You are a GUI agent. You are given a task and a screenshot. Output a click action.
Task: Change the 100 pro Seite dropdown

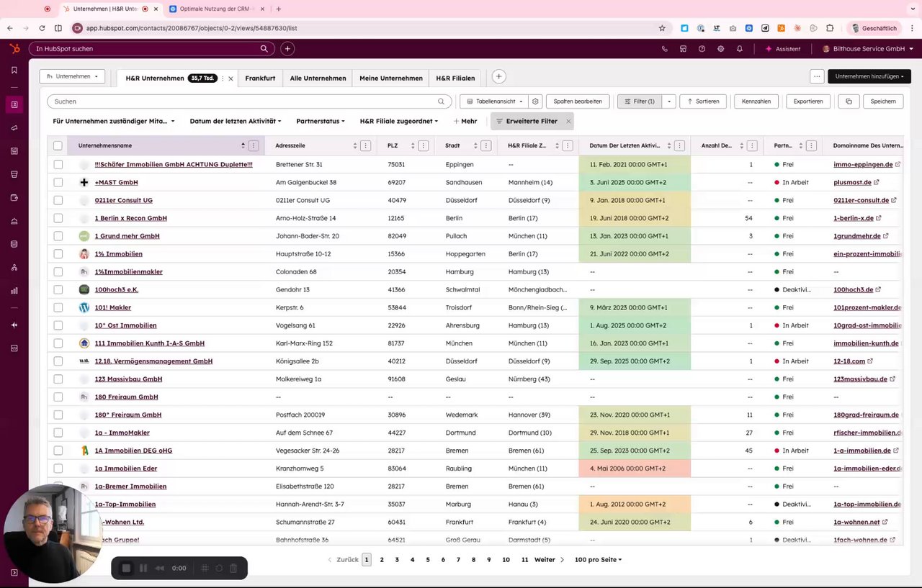pos(598,560)
